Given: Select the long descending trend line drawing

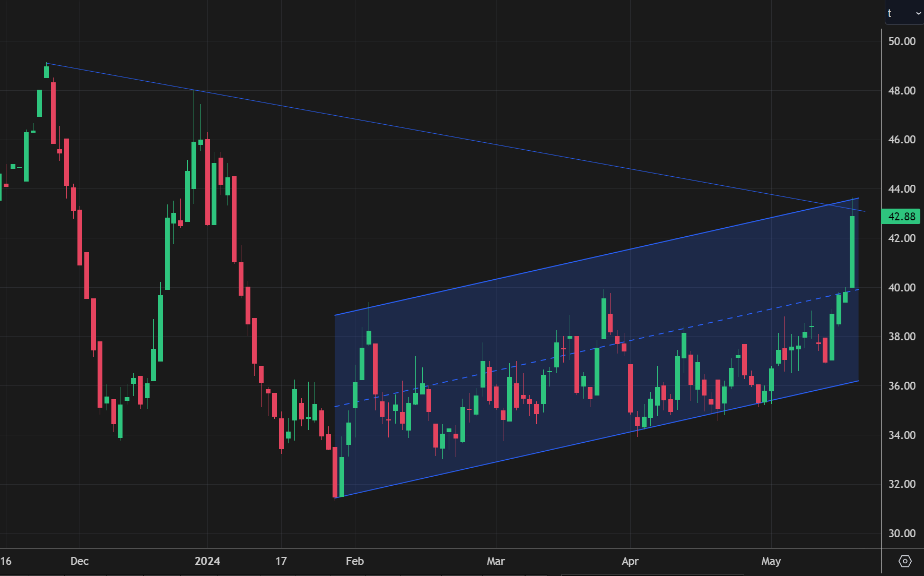Looking at the screenshot, I should click(456, 138).
